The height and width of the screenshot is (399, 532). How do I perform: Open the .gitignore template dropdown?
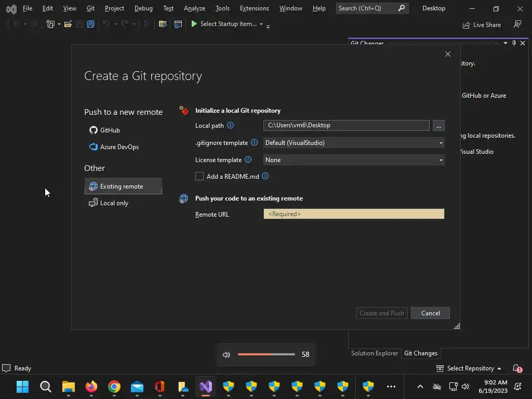tap(354, 143)
